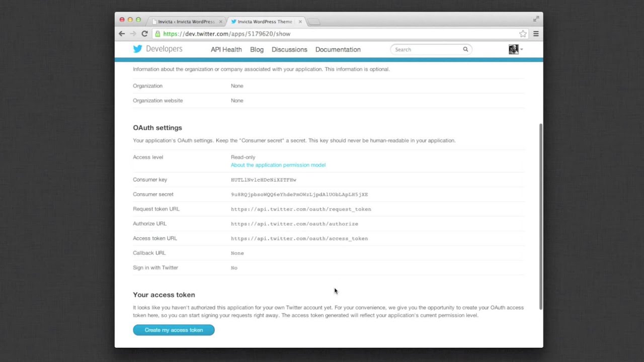Viewport: 644px width, 362px height.
Task: Click the Request token URL value
Action: pyautogui.click(x=301, y=209)
